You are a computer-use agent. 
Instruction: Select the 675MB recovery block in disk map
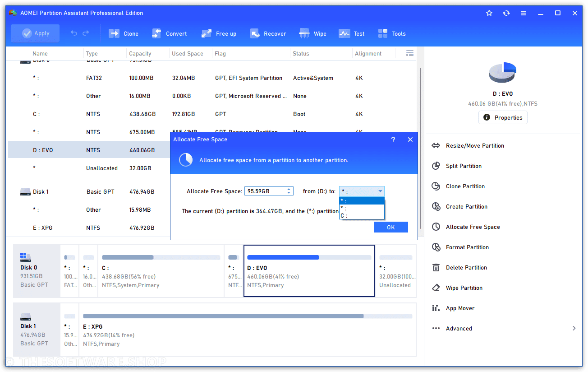click(x=234, y=271)
